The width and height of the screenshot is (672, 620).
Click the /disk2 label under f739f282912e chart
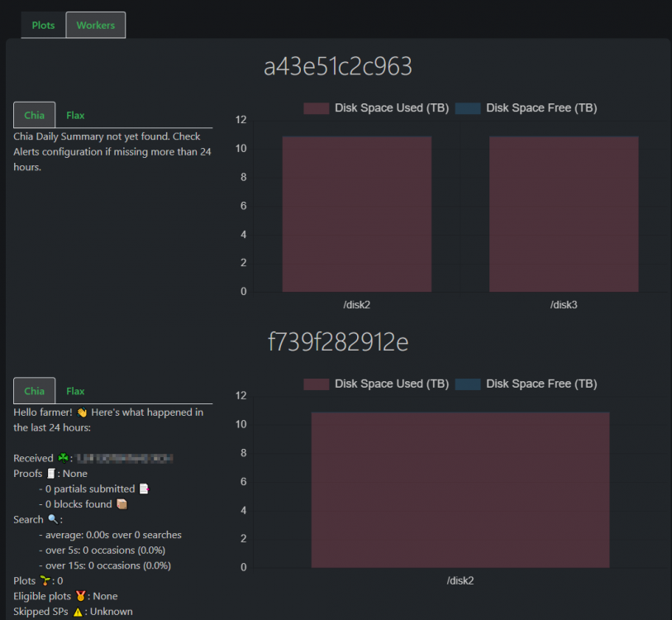tap(460, 580)
